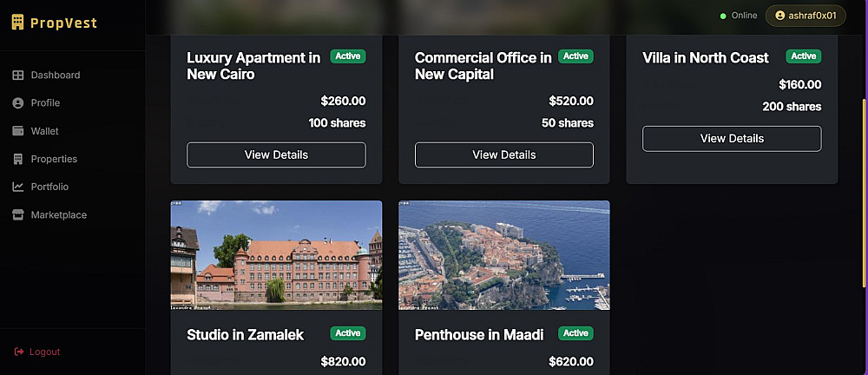This screenshot has width=868, height=375.
Task: Click the Wallet icon in sidebar
Action: pyautogui.click(x=17, y=131)
